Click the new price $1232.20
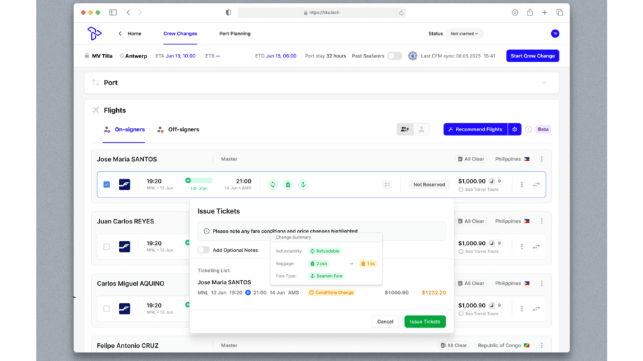Image resolution: width=643 pixels, height=361 pixels. (x=433, y=293)
